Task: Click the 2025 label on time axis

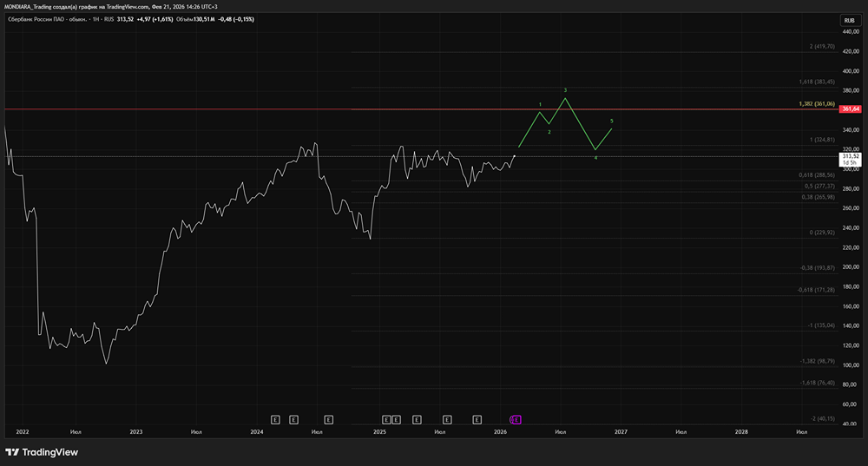Action: [x=380, y=431]
